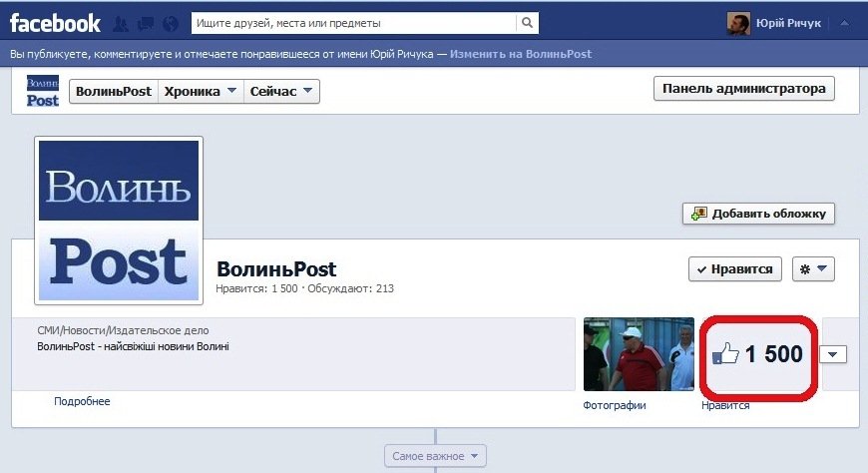The width and height of the screenshot is (868, 473).
Task: Click Юрій Ричук user avatar
Action: (x=739, y=23)
